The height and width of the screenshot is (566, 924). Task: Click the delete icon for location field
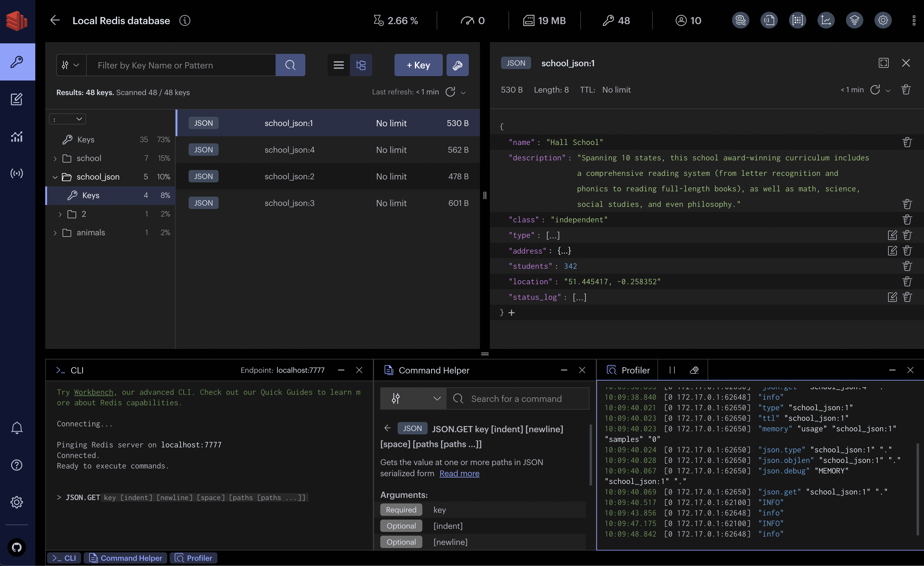click(x=908, y=282)
